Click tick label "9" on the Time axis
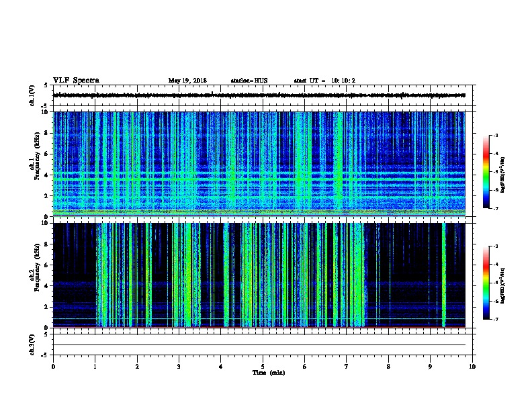Image resolution: width=532 pixels, height=411 pixels. coord(430,367)
